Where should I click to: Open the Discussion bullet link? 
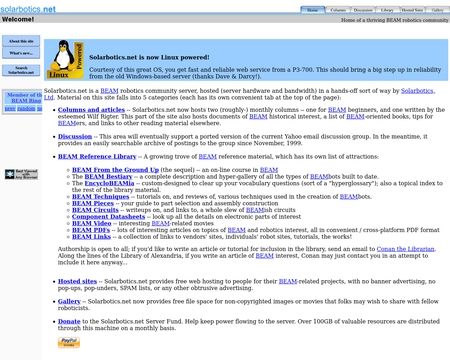click(75, 136)
